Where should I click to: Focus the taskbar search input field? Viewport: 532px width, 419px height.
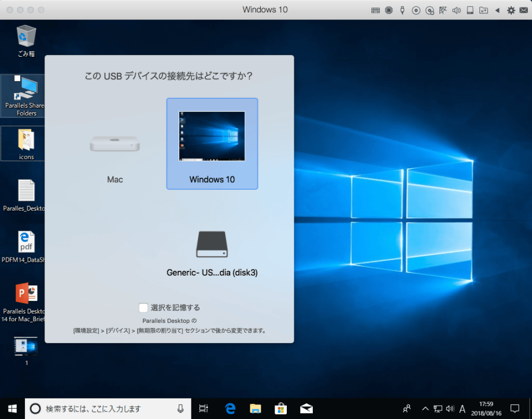click(108, 409)
